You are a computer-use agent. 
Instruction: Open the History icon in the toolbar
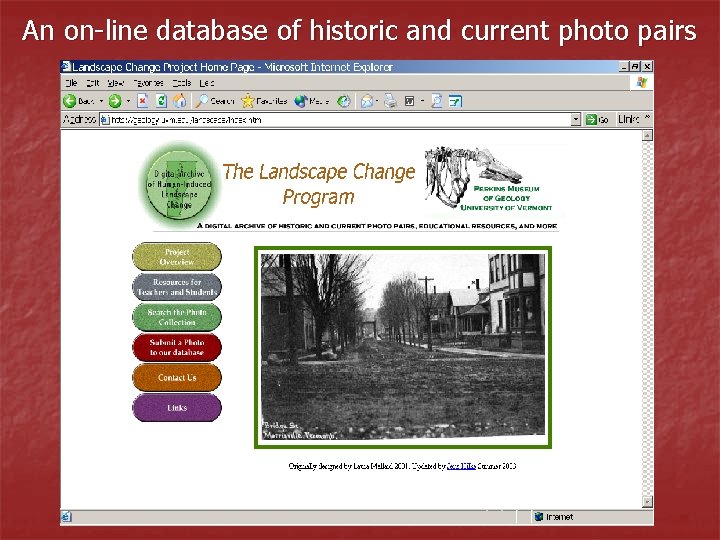[344, 101]
